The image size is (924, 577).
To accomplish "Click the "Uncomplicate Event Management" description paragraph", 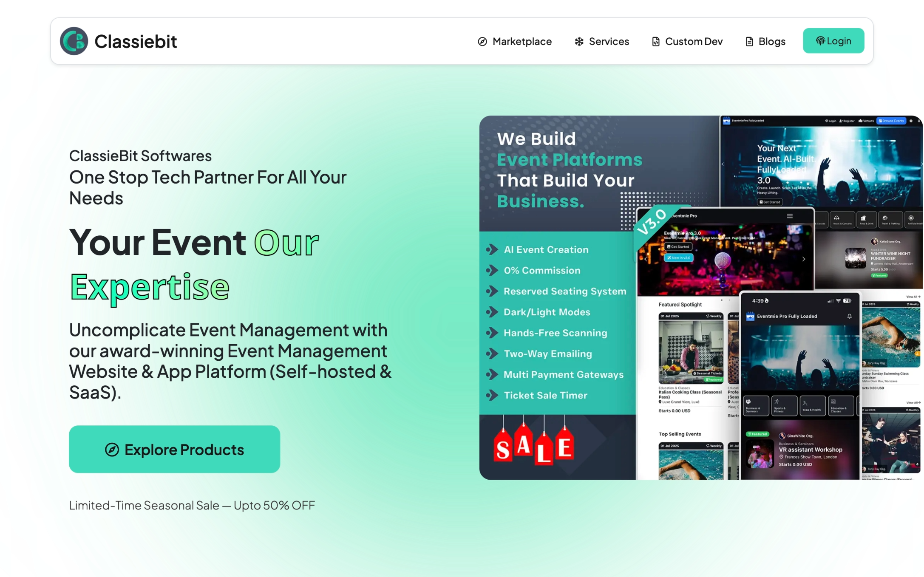I will [x=230, y=361].
